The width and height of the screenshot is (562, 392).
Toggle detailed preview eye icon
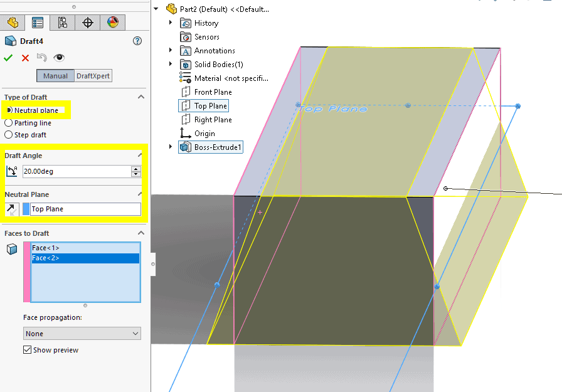pos(59,57)
